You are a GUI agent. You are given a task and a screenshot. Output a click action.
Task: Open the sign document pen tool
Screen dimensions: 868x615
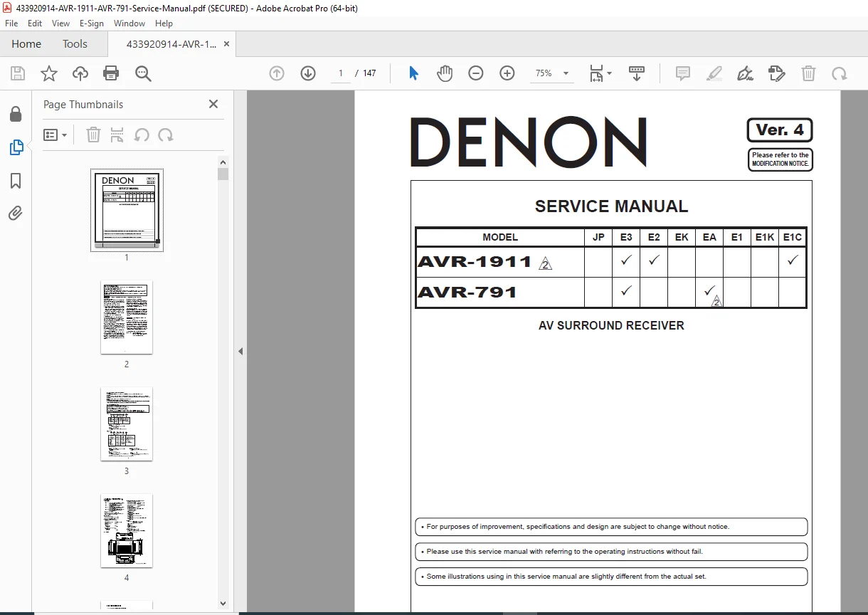[x=746, y=73]
